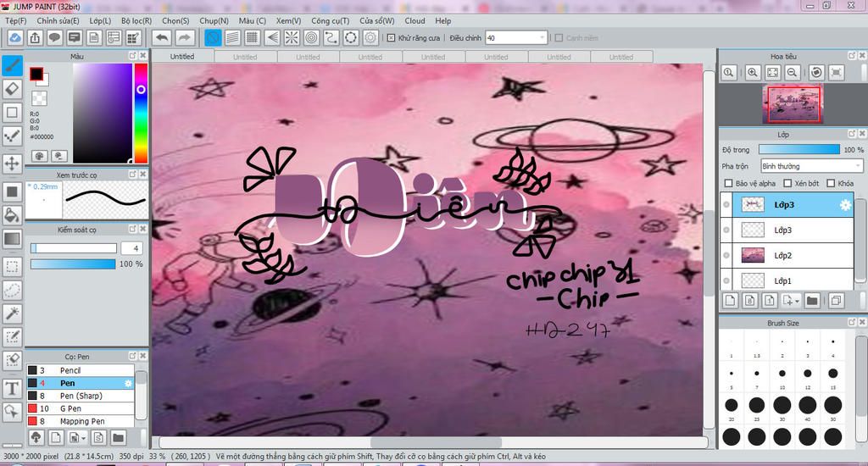This screenshot has height=466, width=868.
Task: Enable radial snap guide
Action: [x=292, y=37]
